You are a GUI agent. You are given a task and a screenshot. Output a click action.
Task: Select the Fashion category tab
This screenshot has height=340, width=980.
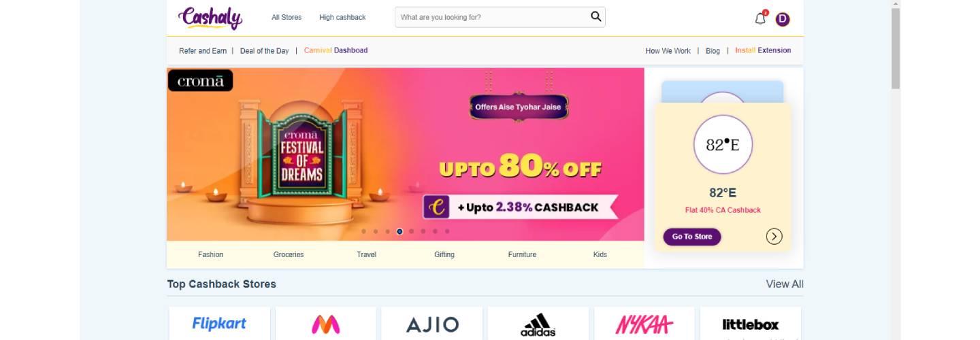(210, 254)
